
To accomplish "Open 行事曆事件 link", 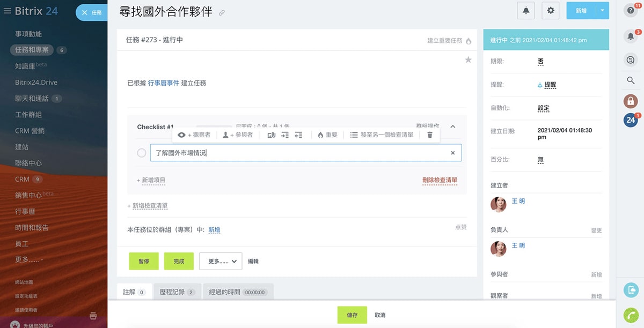I will [164, 83].
